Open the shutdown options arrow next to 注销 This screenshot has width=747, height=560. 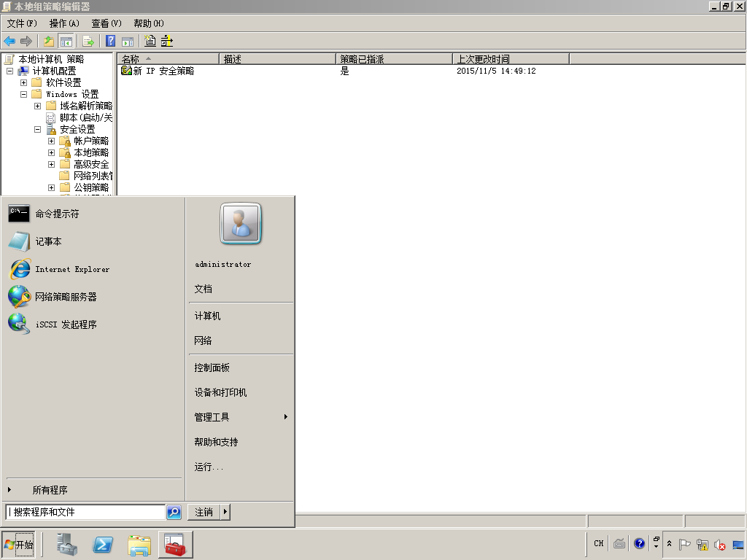[x=225, y=513]
